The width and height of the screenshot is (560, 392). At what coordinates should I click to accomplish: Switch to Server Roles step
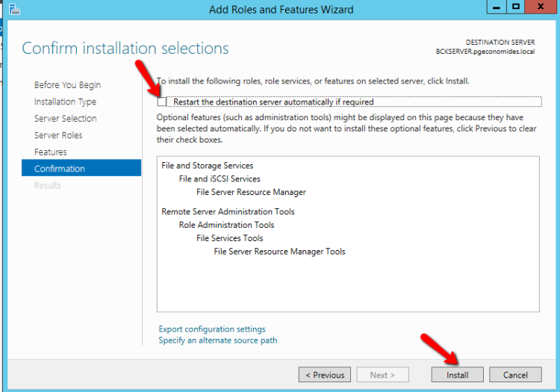tap(58, 135)
